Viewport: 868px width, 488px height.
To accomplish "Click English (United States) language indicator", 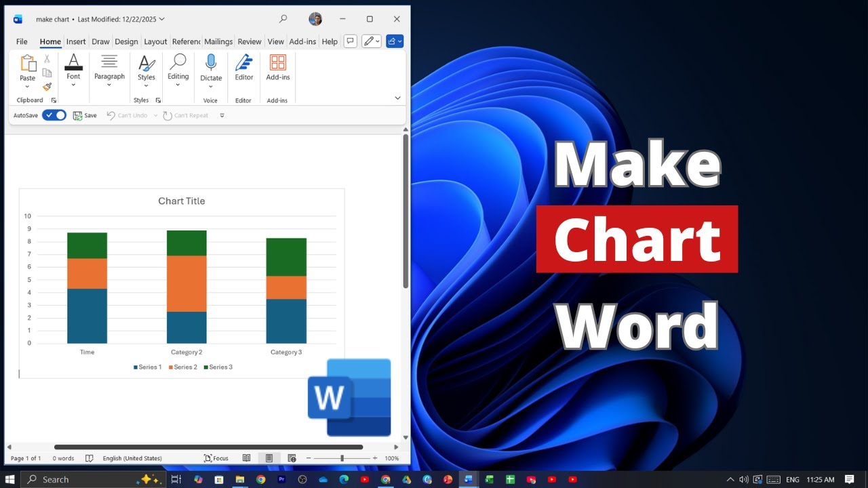I will tap(132, 458).
